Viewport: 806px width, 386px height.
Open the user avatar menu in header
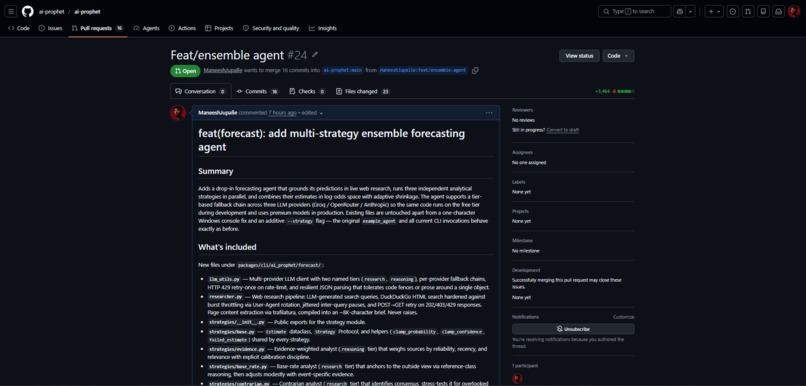pyautogui.click(x=794, y=11)
